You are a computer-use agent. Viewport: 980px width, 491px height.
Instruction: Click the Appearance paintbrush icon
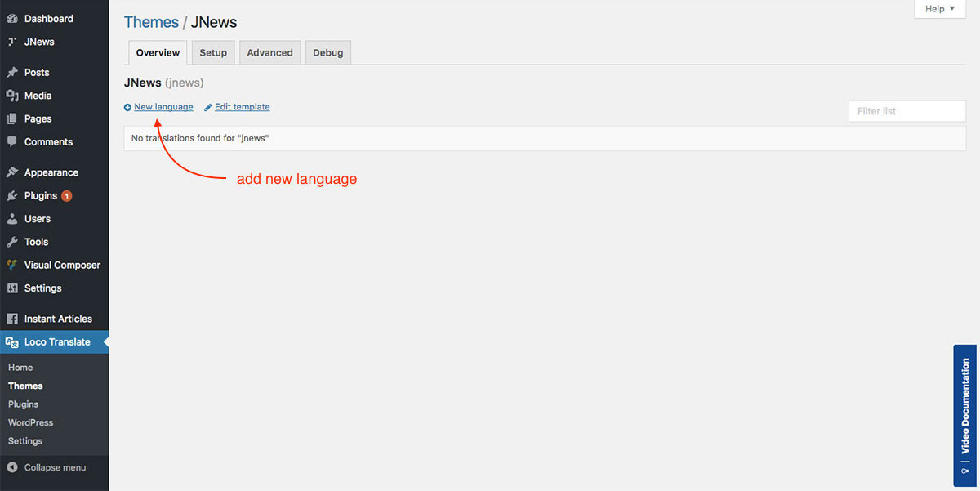(x=12, y=173)
